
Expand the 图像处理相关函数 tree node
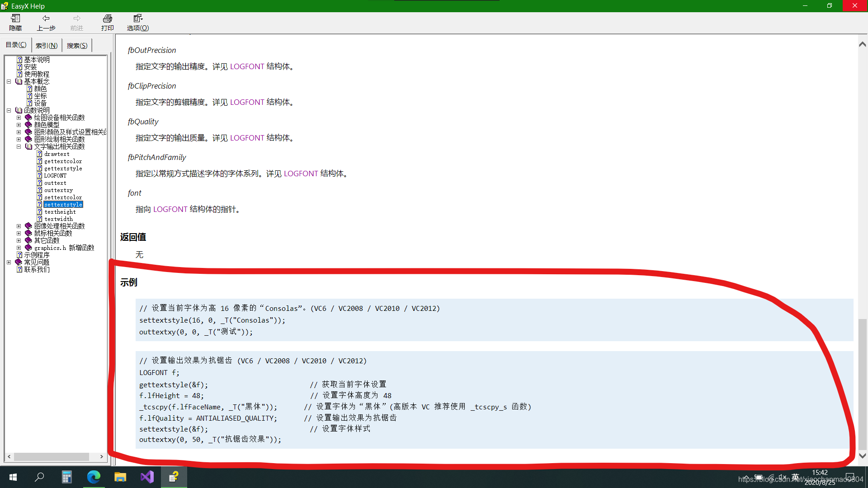(x=19, y=225)
